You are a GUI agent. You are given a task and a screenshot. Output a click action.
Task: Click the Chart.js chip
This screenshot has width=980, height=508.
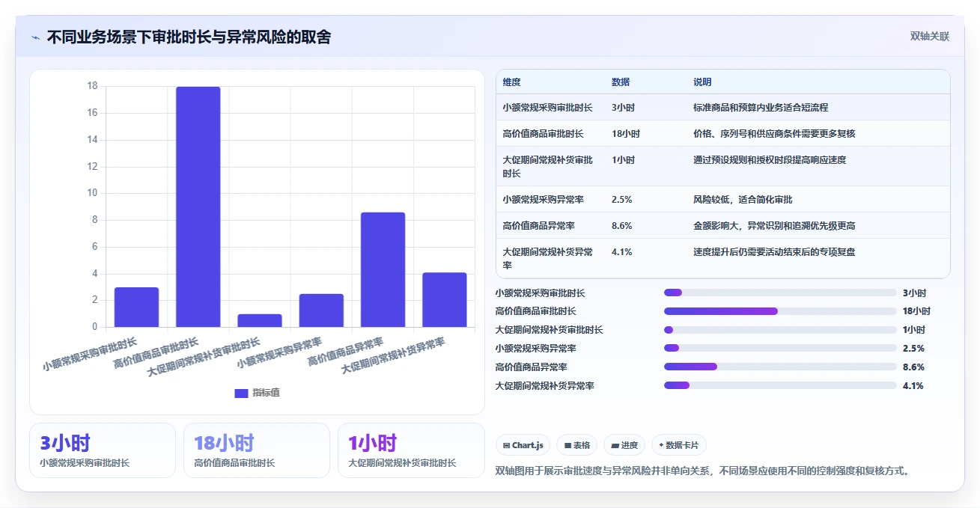[523, 445]
